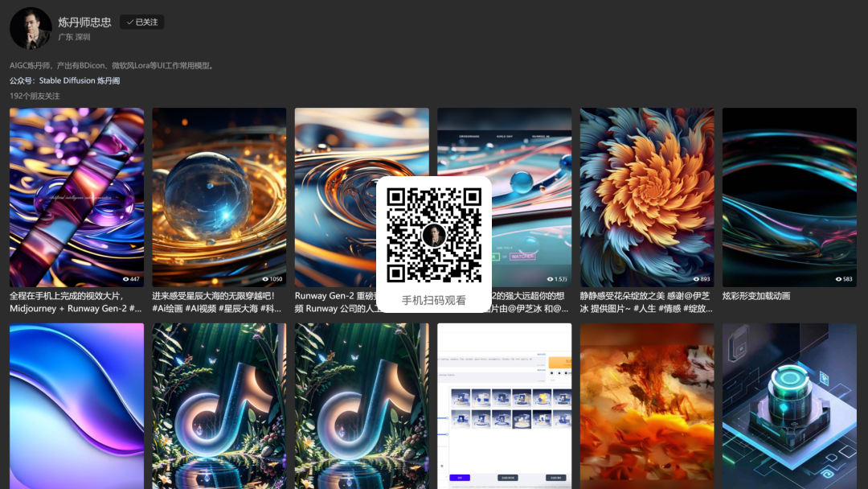Open the orange red abstract painting thumbnail
This screenshot has width=868, height=489.
tap(647, 406)
